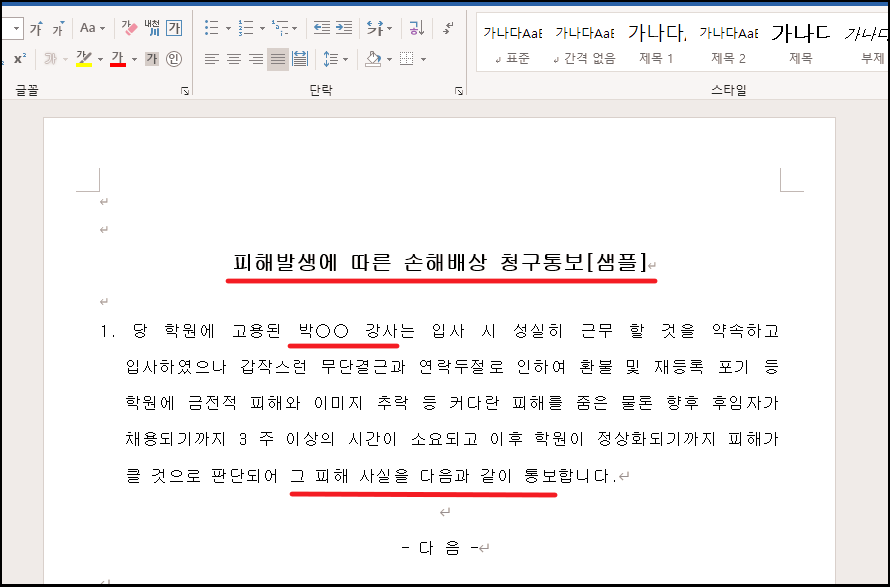Align text to the right
Viewport: 890px width, 587px height.
[256, 58]
